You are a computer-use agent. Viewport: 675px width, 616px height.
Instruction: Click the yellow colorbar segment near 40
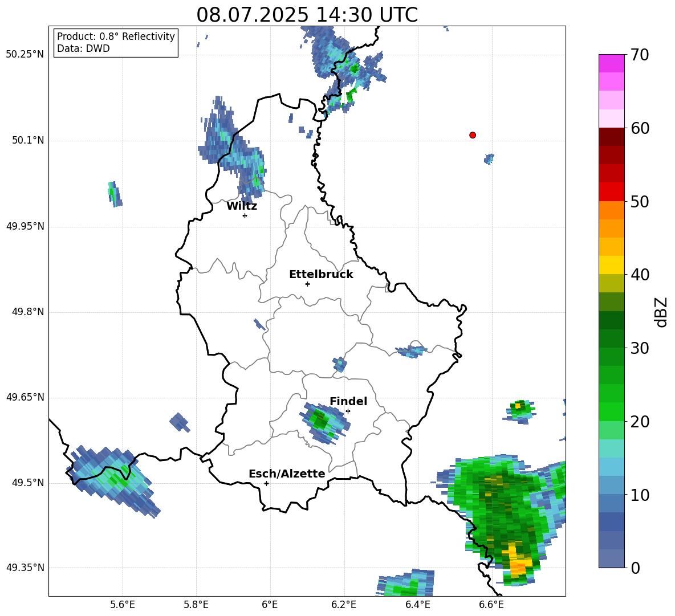pos(612,266)
